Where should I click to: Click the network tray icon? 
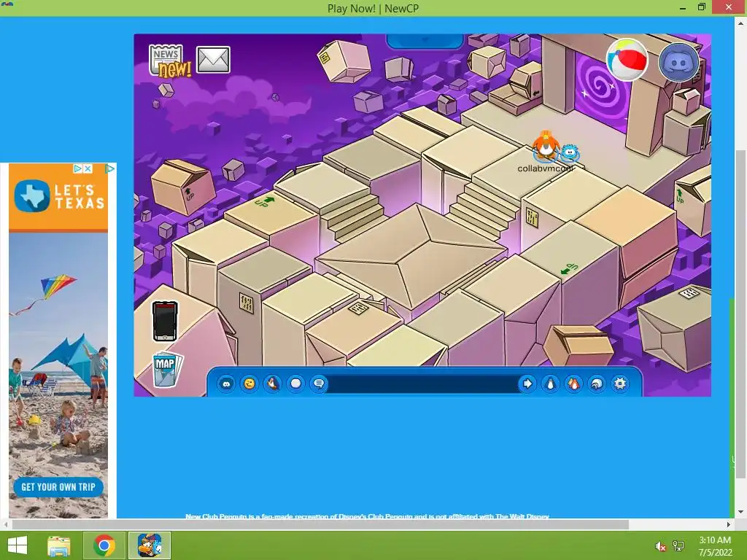[x=678, y=546]
